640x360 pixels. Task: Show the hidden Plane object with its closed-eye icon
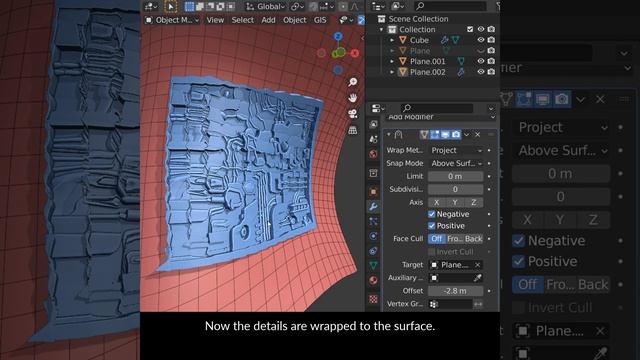pos(481,51)
